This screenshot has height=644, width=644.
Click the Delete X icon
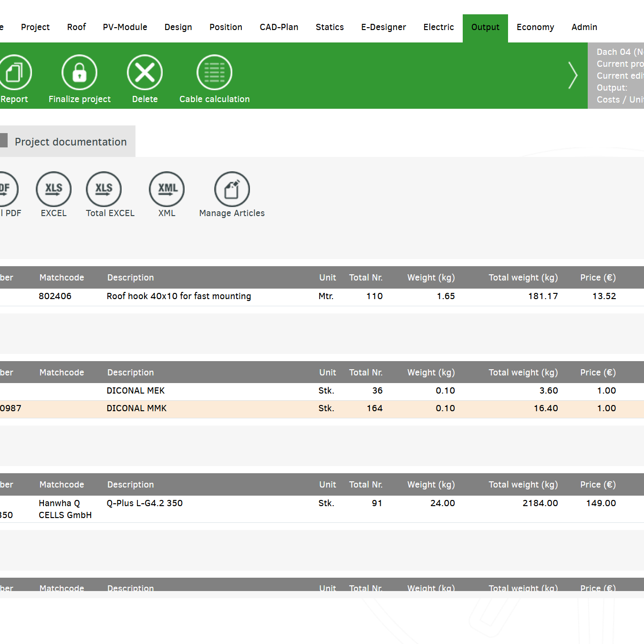coord(145,73)
